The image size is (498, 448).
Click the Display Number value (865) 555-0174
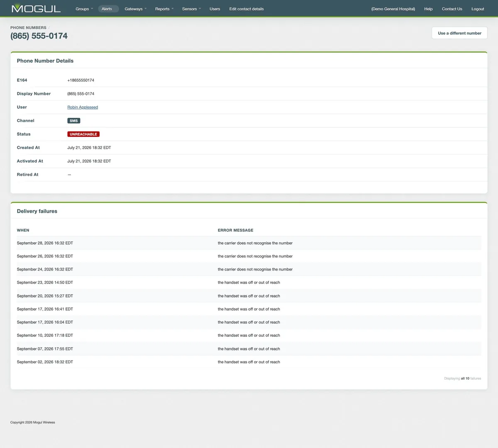click(x=81, y=94)
